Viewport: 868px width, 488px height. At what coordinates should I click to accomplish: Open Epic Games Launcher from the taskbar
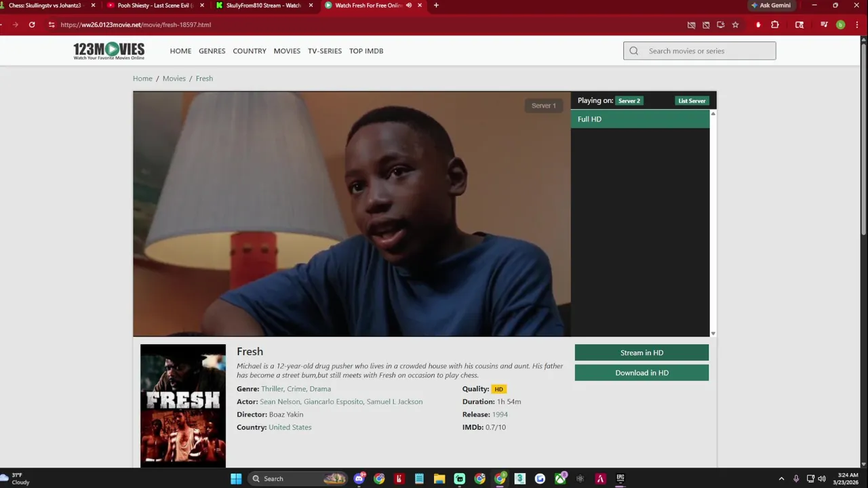(620, 479)
